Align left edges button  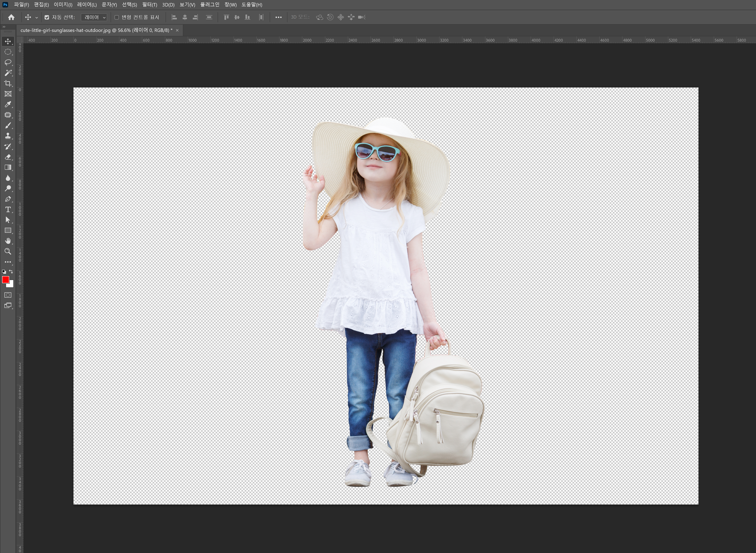click(x=174, y=17)
